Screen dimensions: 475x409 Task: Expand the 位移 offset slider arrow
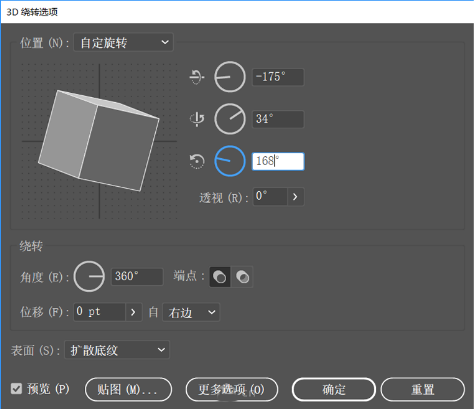click(x=133, y=312)
